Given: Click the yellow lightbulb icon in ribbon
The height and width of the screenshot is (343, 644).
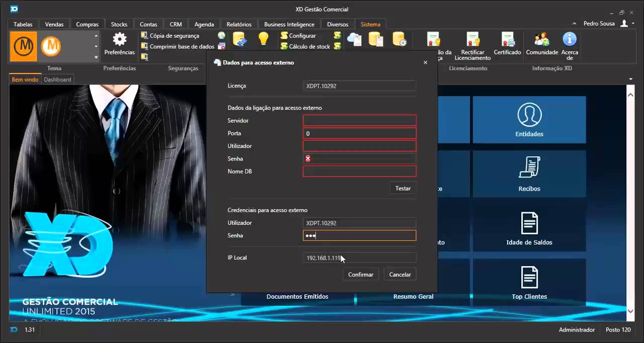Looking at the screenshot, I should (x=263, y=39).
